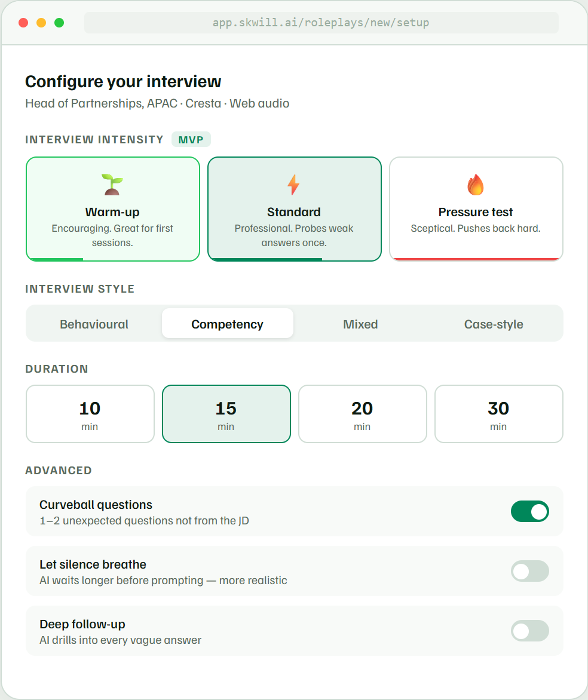Select the 15 min duration card
This screenshot has height=700, width=588.
point(226,413)
